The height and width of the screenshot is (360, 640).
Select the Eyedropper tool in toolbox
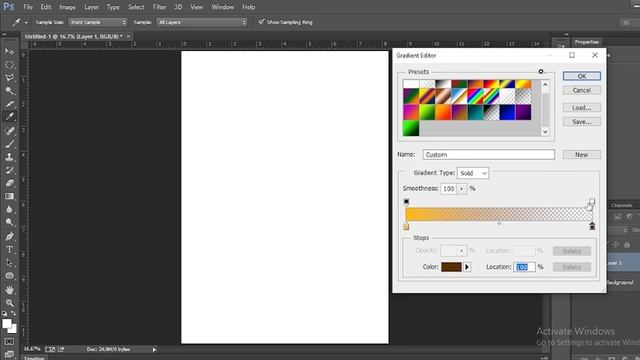tap(9, 116)
